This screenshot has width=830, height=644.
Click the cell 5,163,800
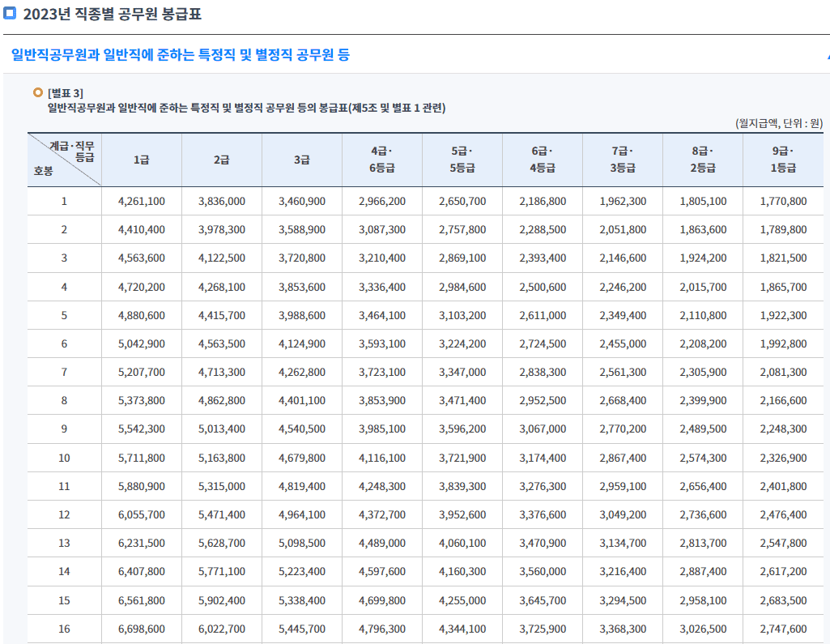point(222,458)
